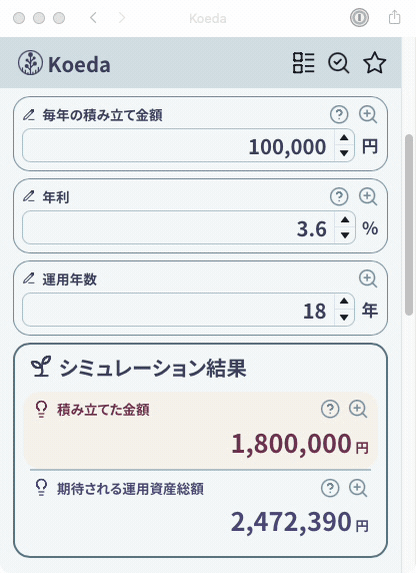Open help for 期待される運用資産総額
This screenshot has width=416, height=573.
330,488
